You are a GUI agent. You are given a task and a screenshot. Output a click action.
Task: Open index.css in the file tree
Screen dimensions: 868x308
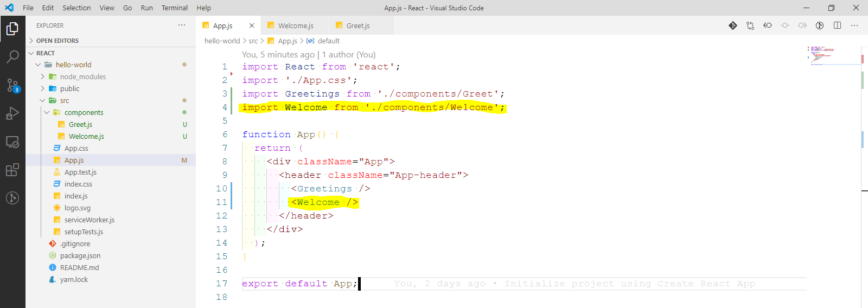[78, 184]
